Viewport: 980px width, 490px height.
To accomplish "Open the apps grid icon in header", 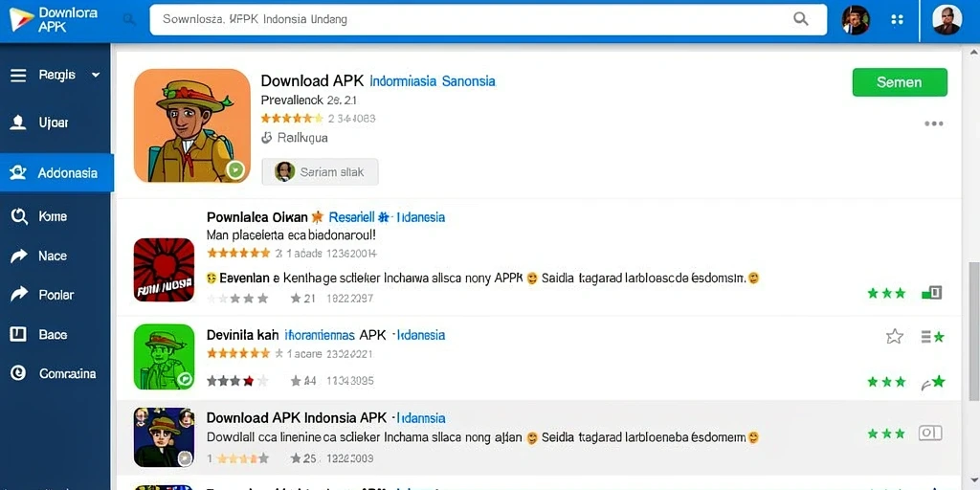I will pos(897,19).
